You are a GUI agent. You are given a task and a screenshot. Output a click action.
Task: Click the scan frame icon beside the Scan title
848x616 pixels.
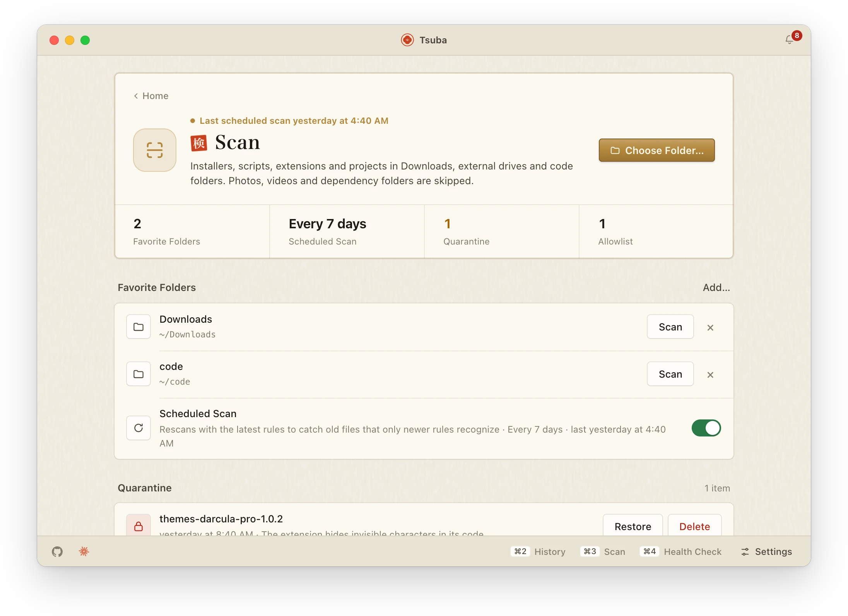155,150
